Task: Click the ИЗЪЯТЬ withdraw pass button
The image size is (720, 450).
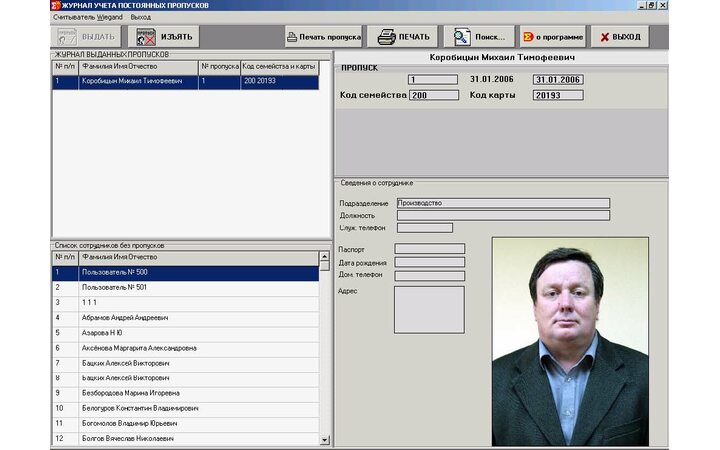Action: pyautogui.click(x=164, y=37)
